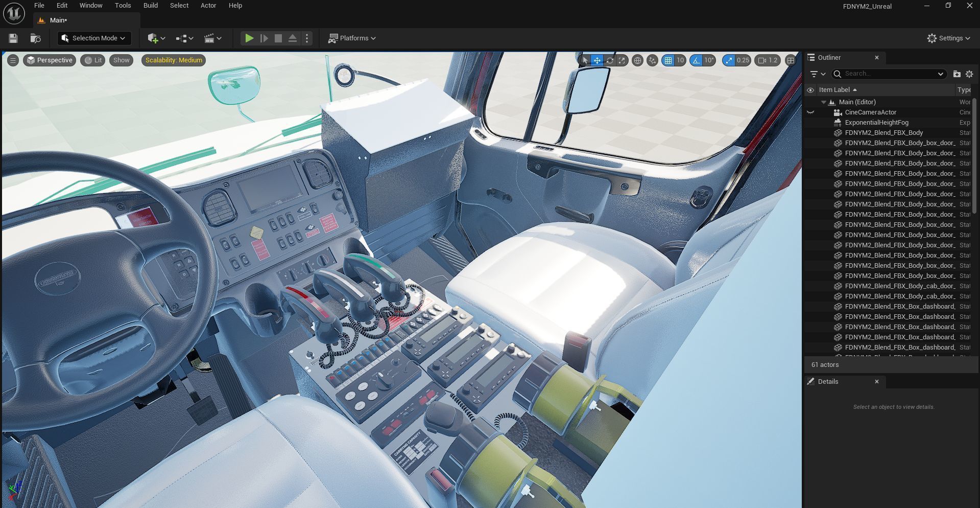Open the Cinematics clapperboard dropdown
Image resolution: width=980 pixels, height=508 pixels.
213,38
